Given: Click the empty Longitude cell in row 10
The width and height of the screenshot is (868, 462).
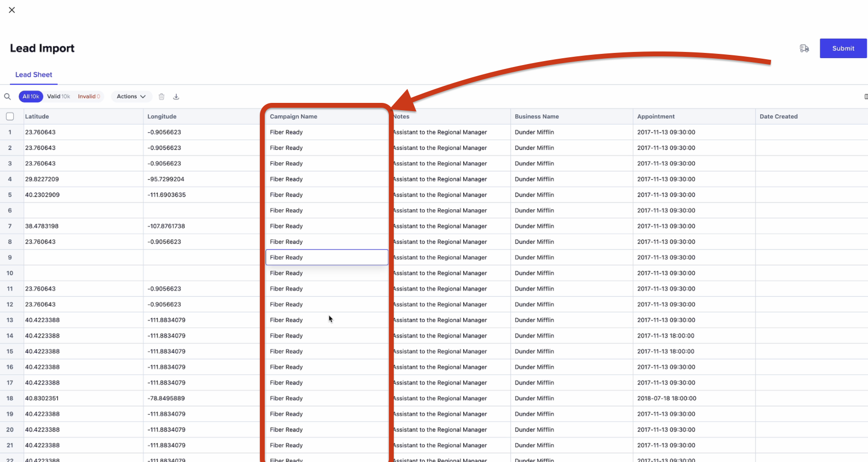Looking at the screenshot, I should click(204, 273).
